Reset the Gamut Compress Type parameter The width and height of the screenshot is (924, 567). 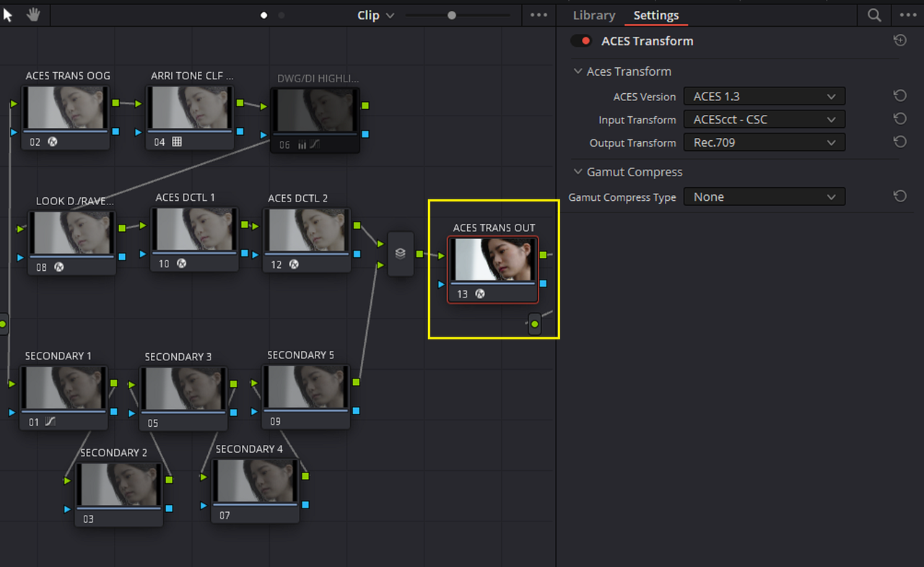(x=899, y=196)
